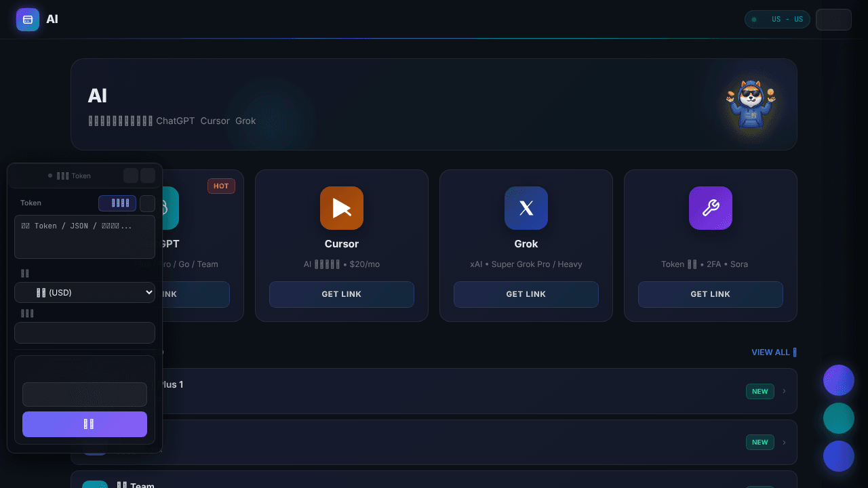Click the large AI hero heading
This screenshot has width=868, height=488.
coord(98,96)
